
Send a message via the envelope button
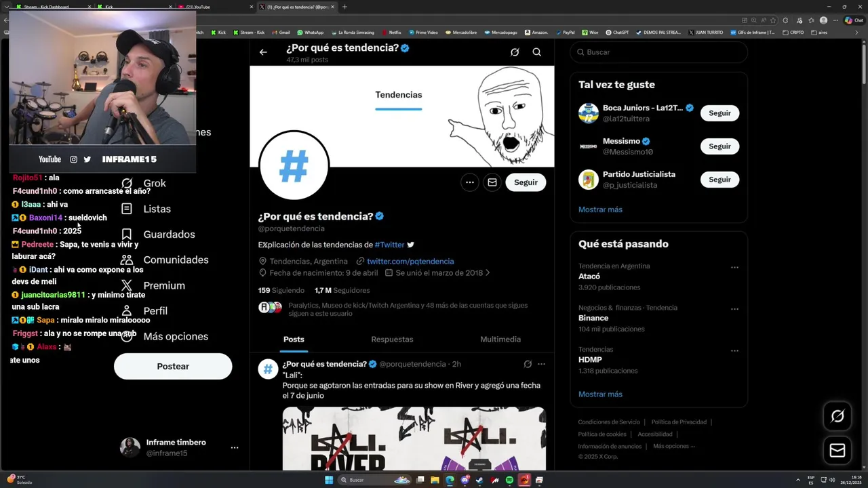click(492, 182)
